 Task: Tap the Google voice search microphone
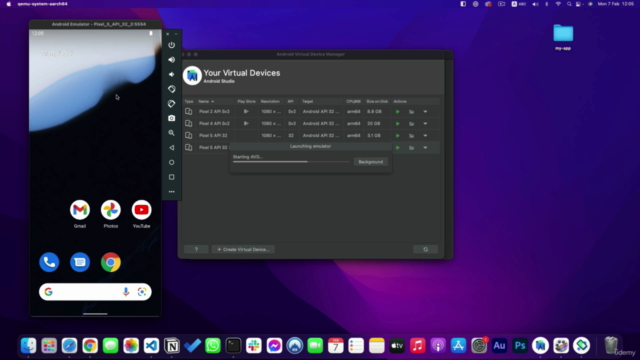(x=126, y=292)
